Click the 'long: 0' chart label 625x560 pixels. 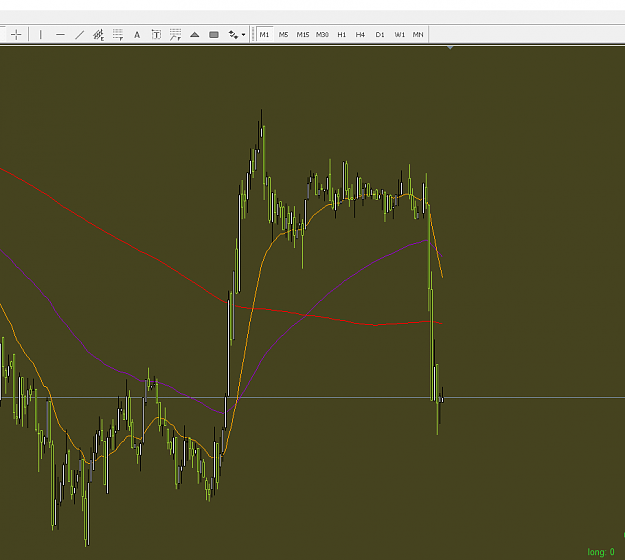tap(601, 552)
